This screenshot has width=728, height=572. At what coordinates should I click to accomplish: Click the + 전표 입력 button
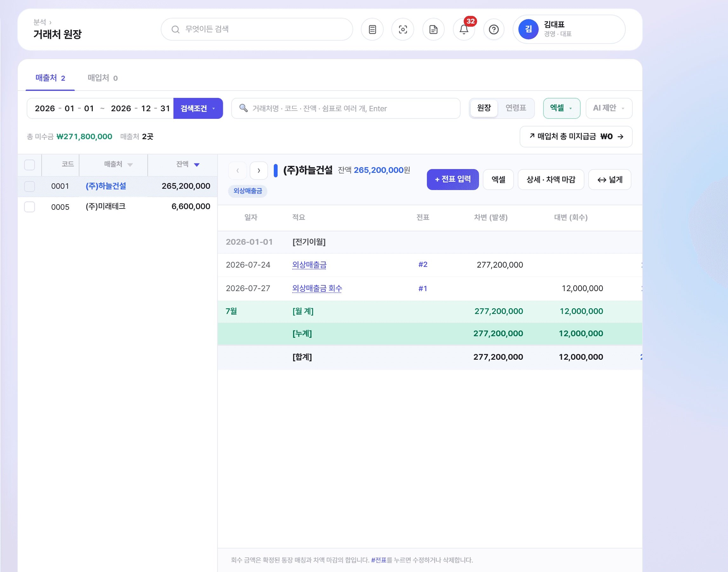pyautogui.click(x=453, y=180)
